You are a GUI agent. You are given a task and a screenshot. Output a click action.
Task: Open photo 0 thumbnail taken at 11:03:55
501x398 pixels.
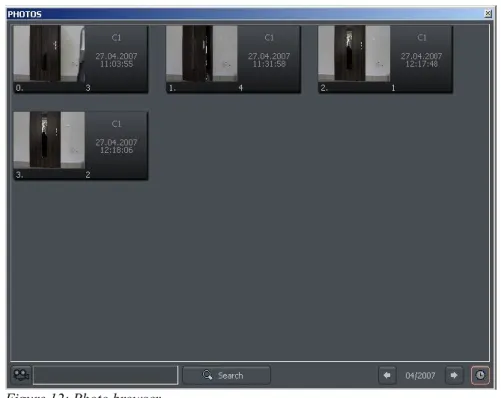(x=49, y=54)
